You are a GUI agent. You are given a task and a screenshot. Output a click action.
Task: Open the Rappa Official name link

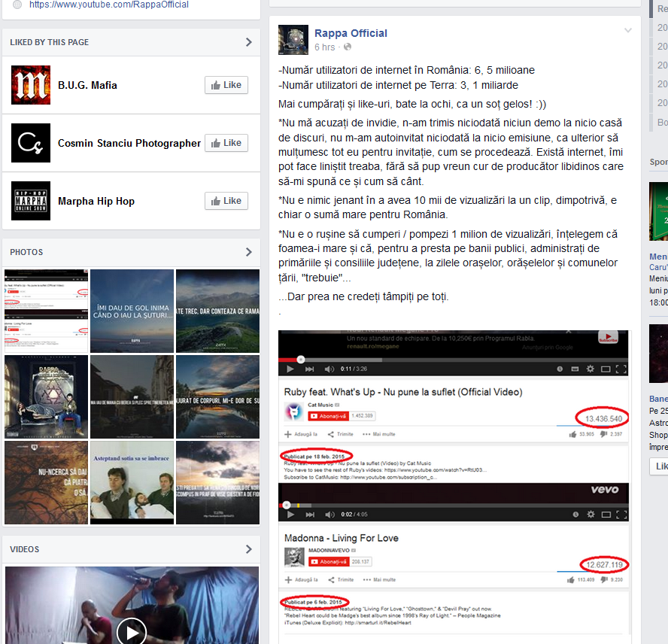tap(351, 33)
